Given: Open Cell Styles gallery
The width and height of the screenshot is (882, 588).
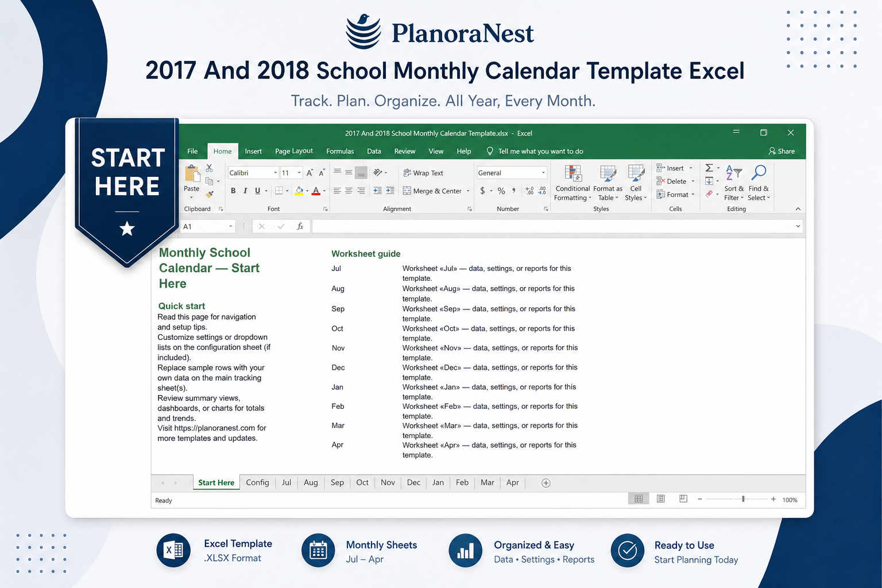Looking at the screenshot, I should coord(636,183).
